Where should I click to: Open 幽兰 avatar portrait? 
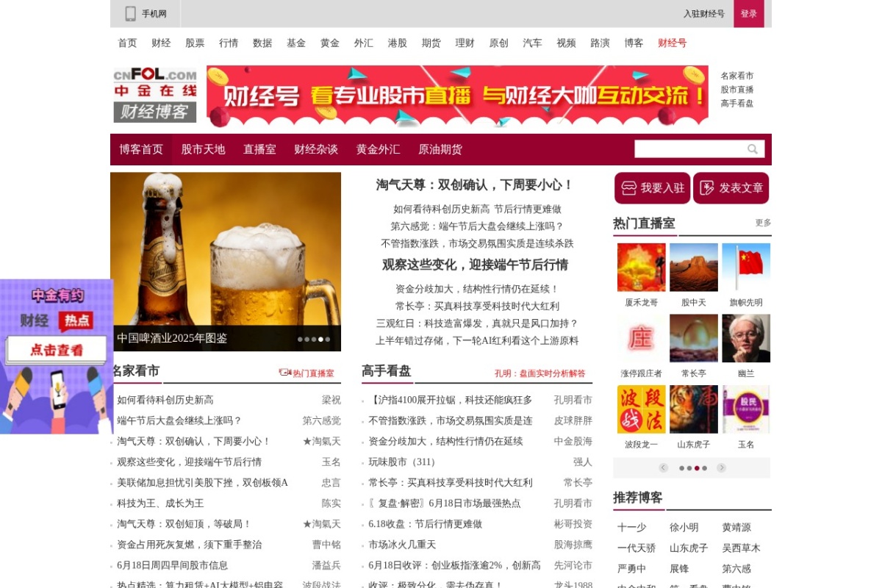(x=746, y=339)
